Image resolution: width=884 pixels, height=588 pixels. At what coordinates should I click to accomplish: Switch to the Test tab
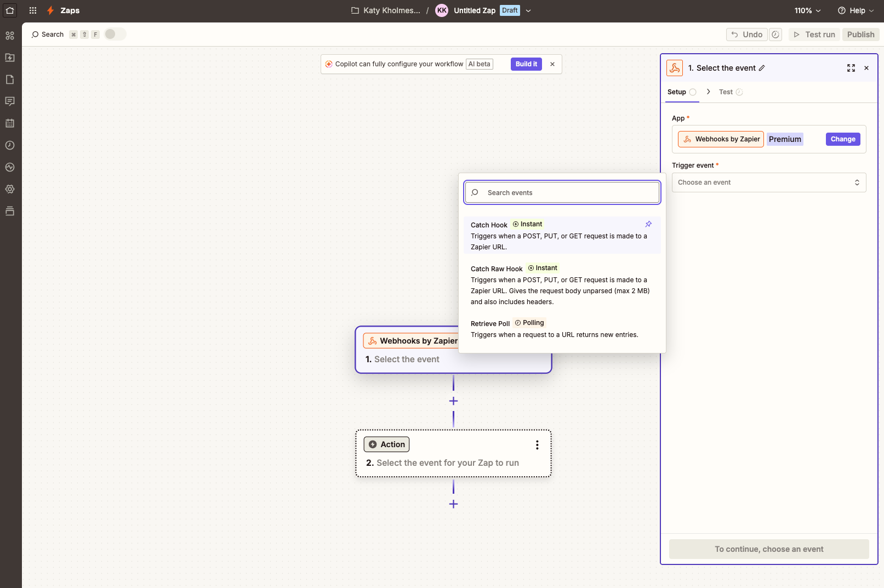pos(731,92)
